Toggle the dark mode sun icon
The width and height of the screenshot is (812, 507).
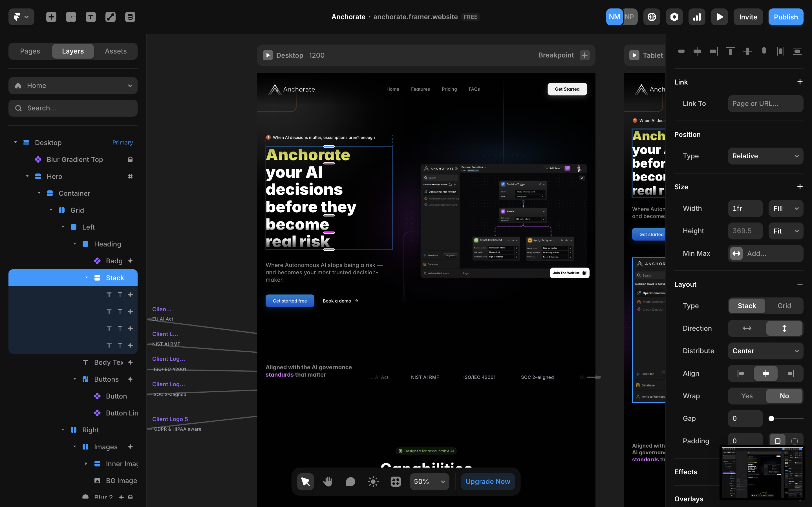373,482
